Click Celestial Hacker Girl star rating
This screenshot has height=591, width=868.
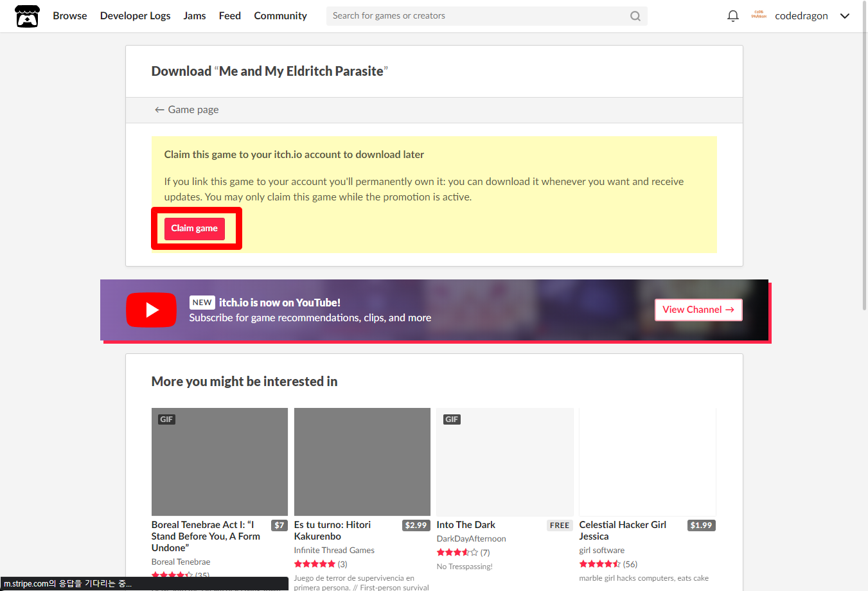pos(600,564)
